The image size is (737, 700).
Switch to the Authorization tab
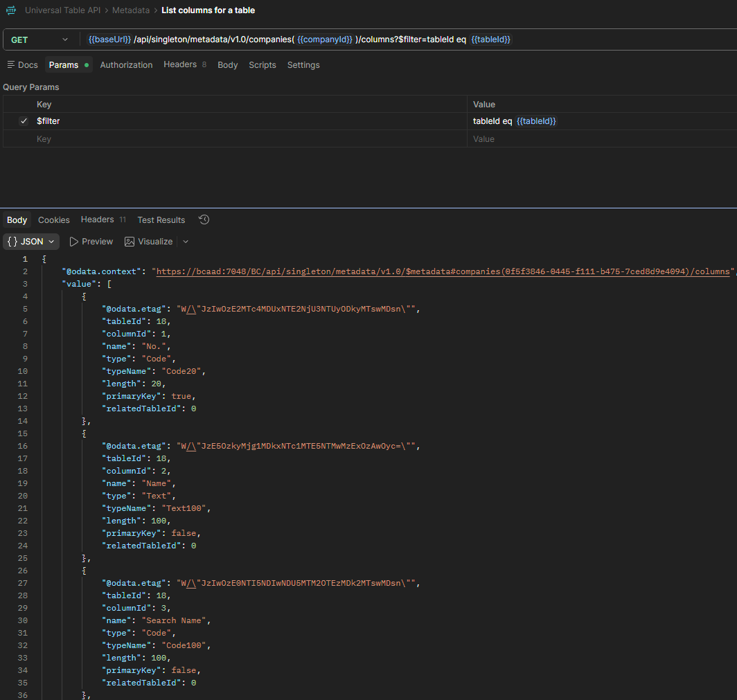click(x=127, y=65)
